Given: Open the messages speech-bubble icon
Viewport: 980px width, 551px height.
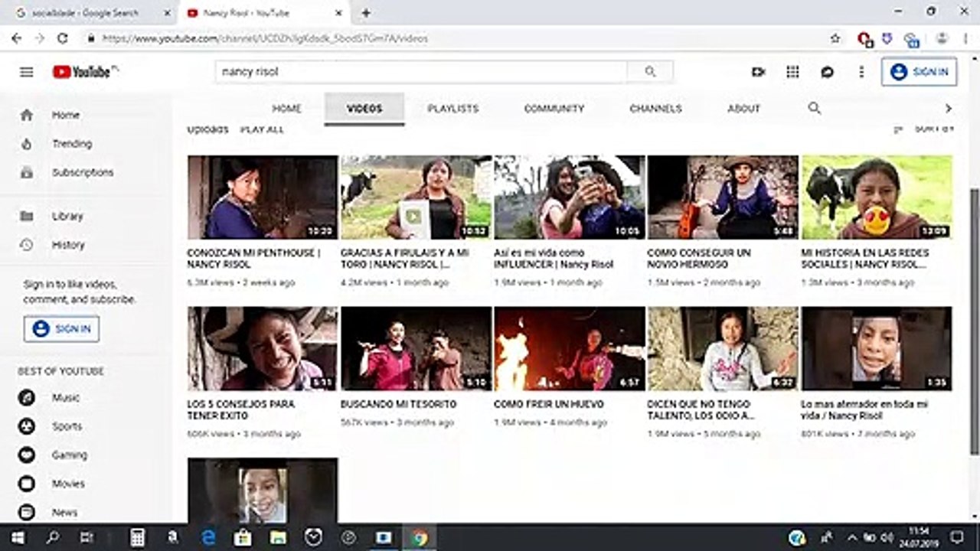Looking at the screenshot, I should [828, 72].
